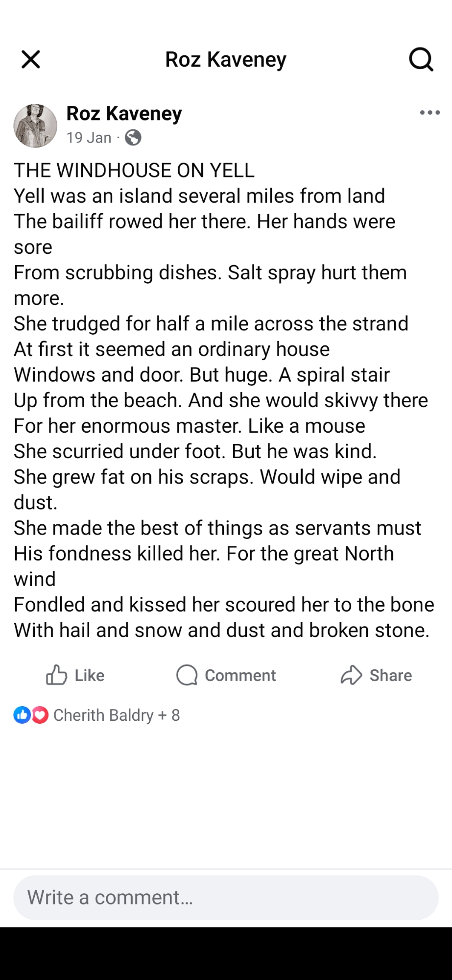Image resolution: width=452 pixels, height=980 pixels.
Task: Click the blue like reaction emoji
Action: (x=22, y=715)
